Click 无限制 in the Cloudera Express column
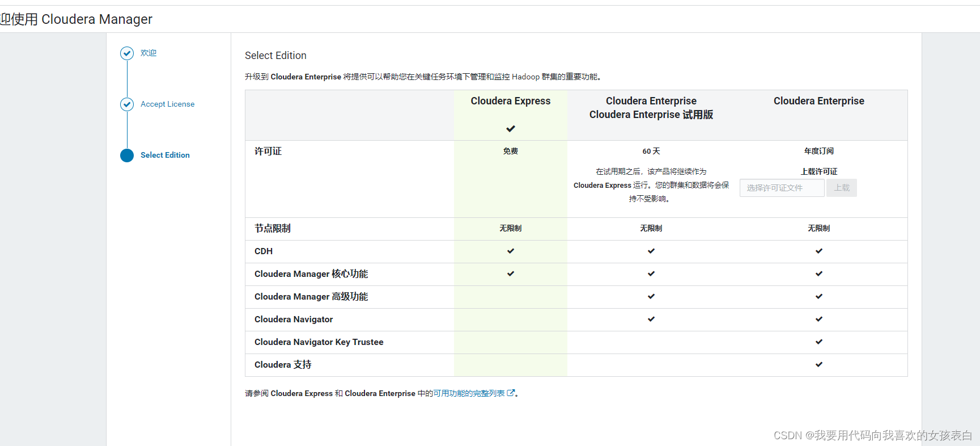980x446 pixels. coord(511,228)
